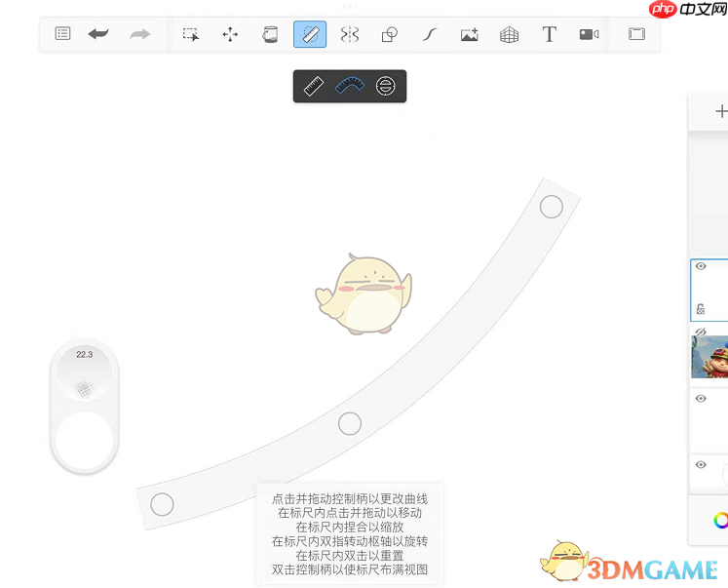Redo the last action
The height and width of the screenshot is (588, 728).
pyautogui.click(x=139, y=34)
